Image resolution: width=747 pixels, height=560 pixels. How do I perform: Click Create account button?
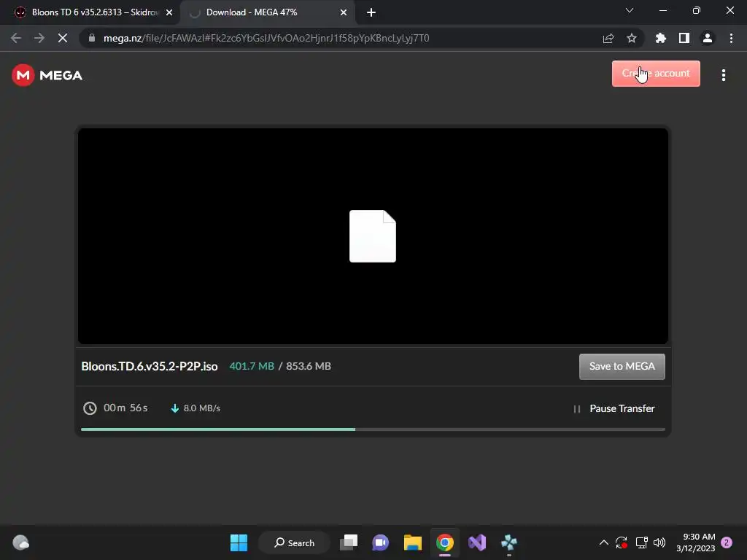pos(656,74)
